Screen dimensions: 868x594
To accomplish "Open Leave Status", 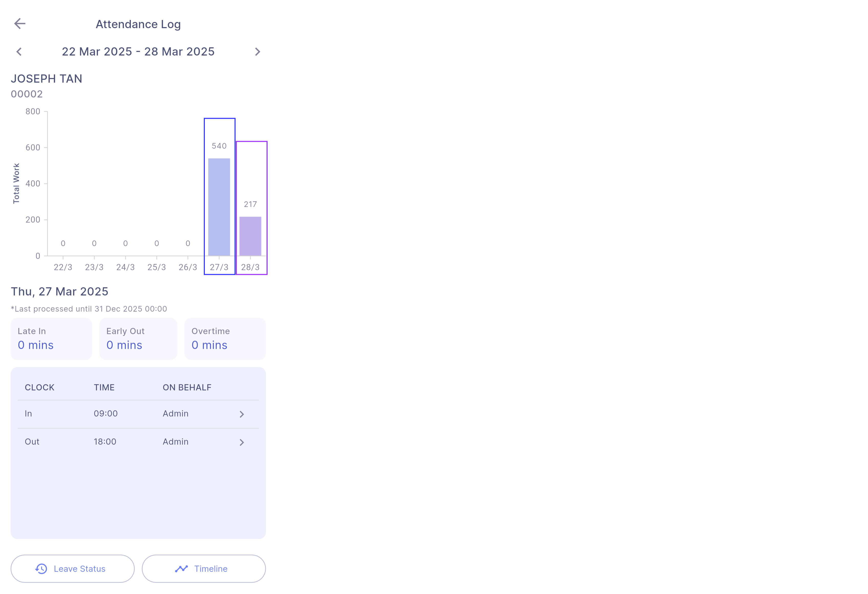I will click(x=72, y=569).
